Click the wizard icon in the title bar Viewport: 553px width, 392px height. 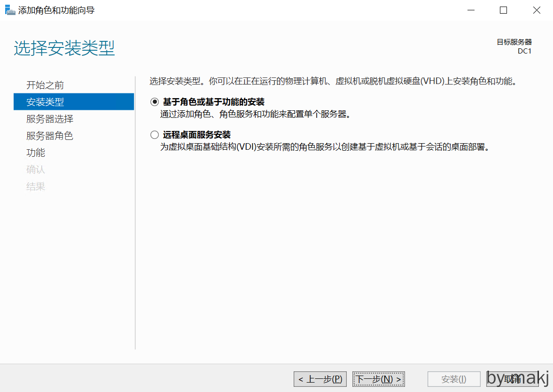10,9
